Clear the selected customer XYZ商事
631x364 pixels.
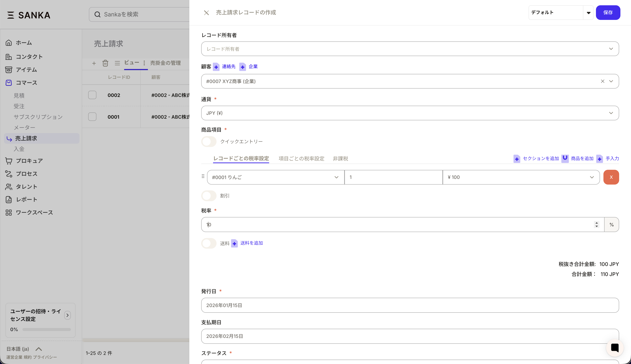(603, 81)
